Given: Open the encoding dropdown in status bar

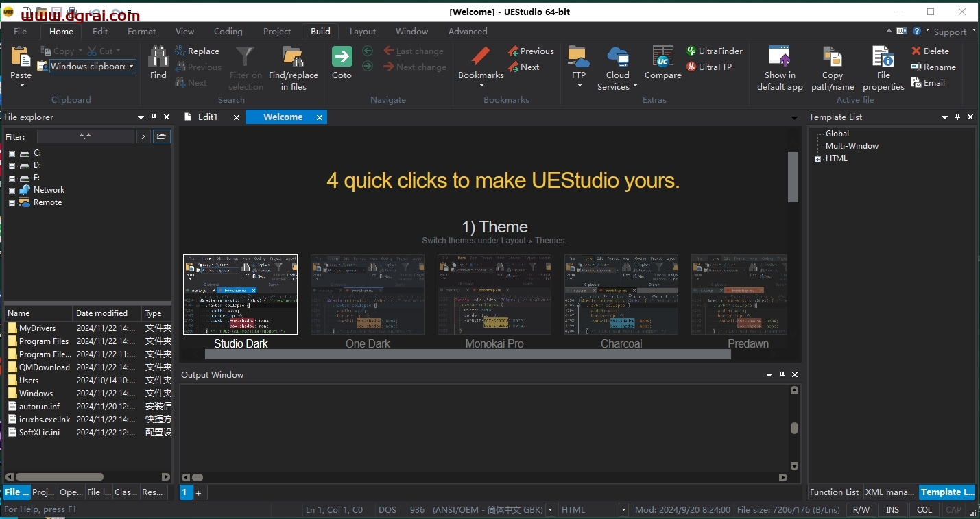Looking at the screenshot, I should [550, 509].
